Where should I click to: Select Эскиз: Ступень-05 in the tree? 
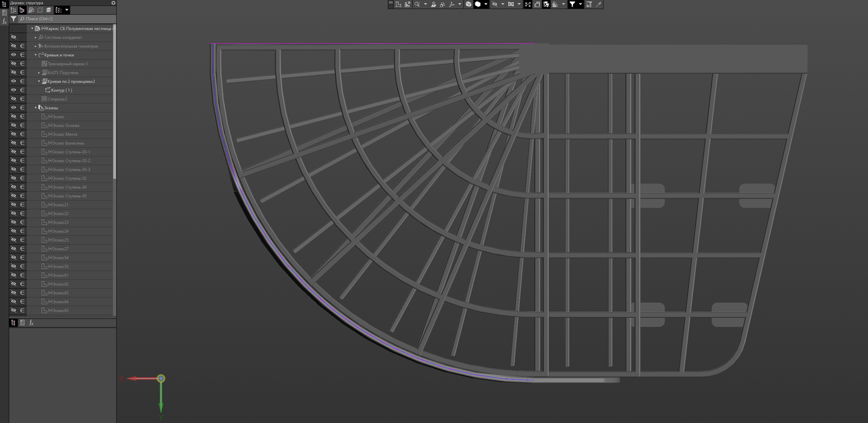click(67, 196)
